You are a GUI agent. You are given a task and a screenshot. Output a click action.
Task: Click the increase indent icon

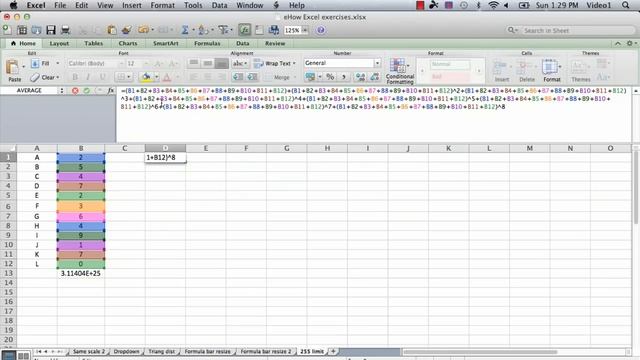(x=252, y=77)
